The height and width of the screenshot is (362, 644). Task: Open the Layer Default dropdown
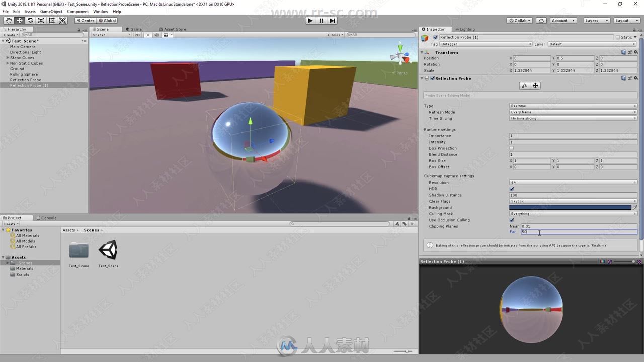pos(593,44)
